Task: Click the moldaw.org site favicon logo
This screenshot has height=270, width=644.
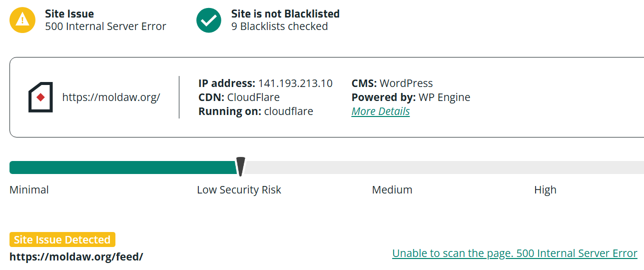Action: (40, 97)
